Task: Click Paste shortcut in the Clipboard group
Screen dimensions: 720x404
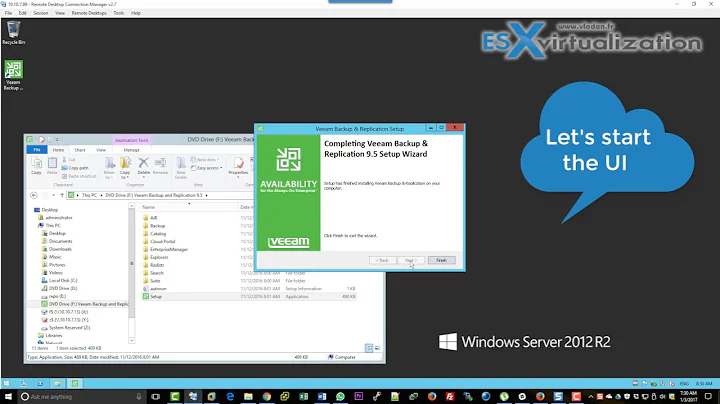Action: (79, 176)
